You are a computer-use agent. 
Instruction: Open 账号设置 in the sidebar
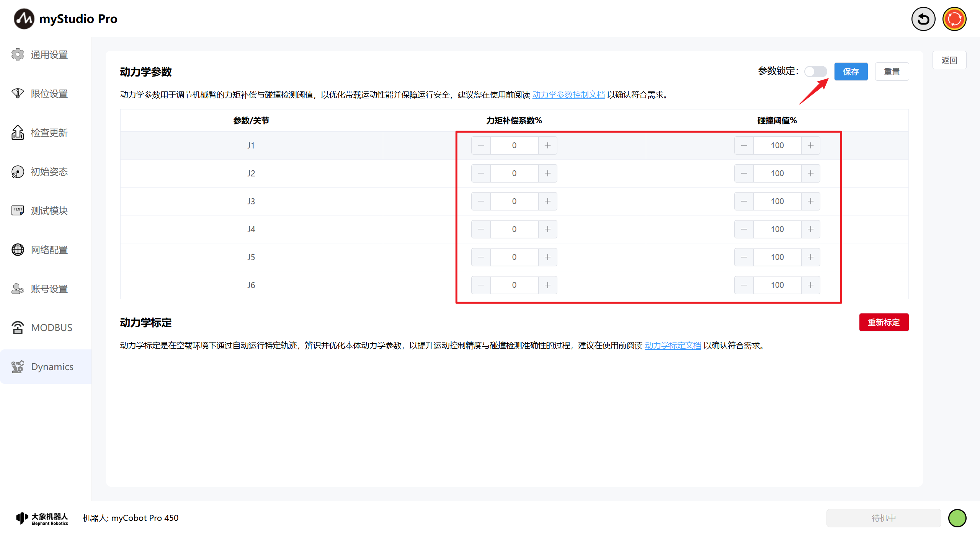click(49, 289)
